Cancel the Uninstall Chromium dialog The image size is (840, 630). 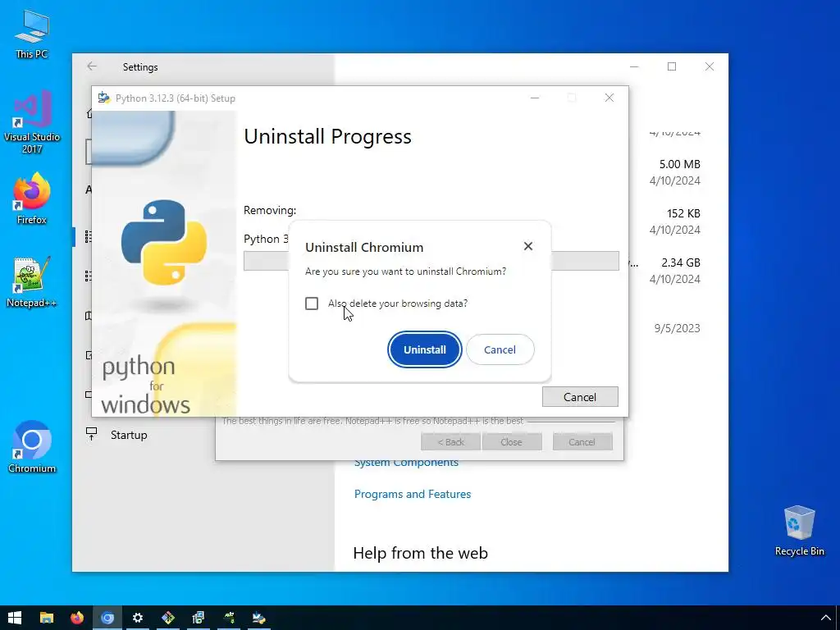[500, 349]
